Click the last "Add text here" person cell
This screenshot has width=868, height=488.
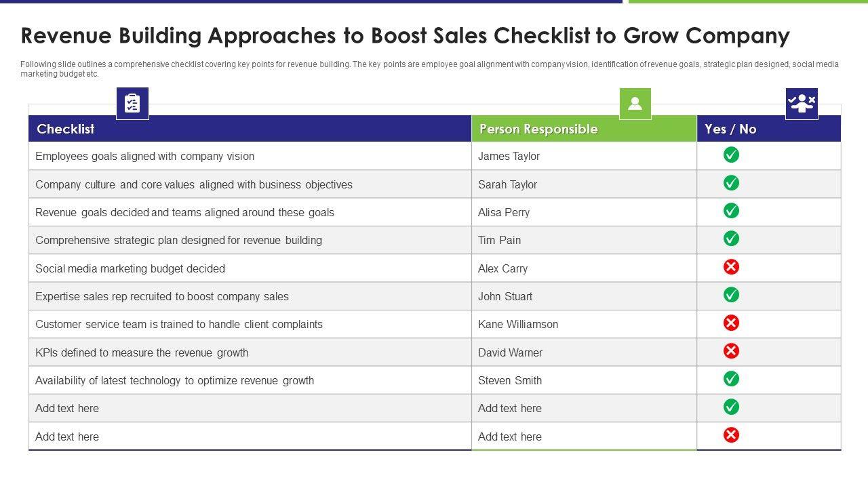pos(510,436)
